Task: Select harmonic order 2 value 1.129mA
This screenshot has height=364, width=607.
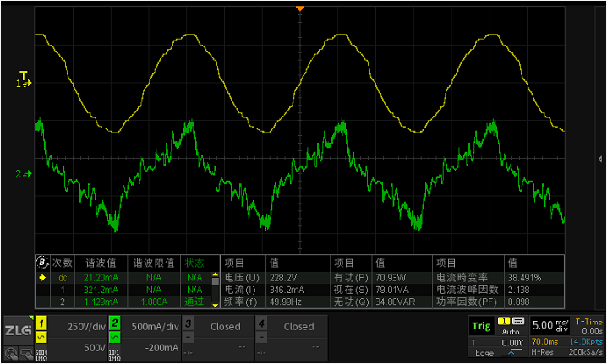Action: [x=101, y=302]
